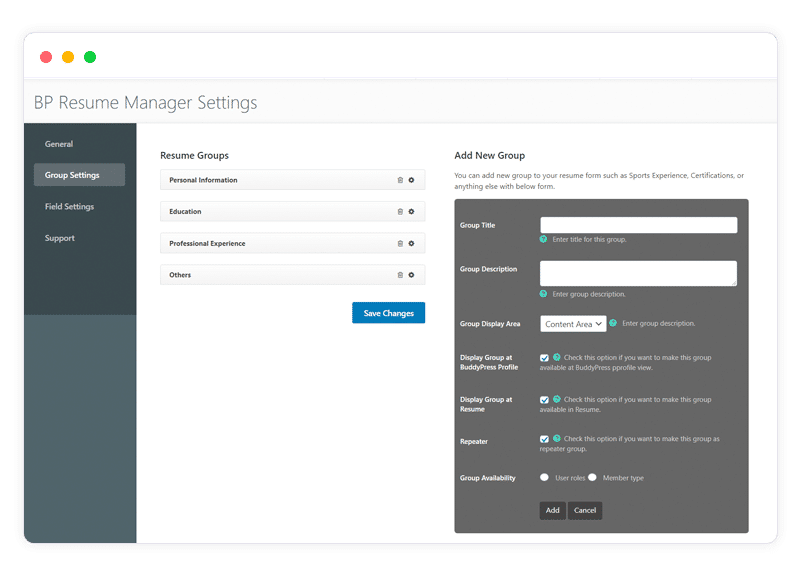The width and height of the screenshot is (800, 574).
Task: Open Field Settings tab
Action: (x=69, y=207)
